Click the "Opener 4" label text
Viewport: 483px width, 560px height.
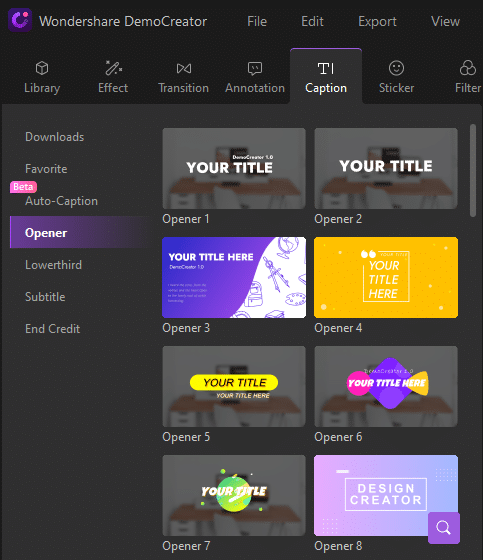pyautogui.click(x=338, y=328)
